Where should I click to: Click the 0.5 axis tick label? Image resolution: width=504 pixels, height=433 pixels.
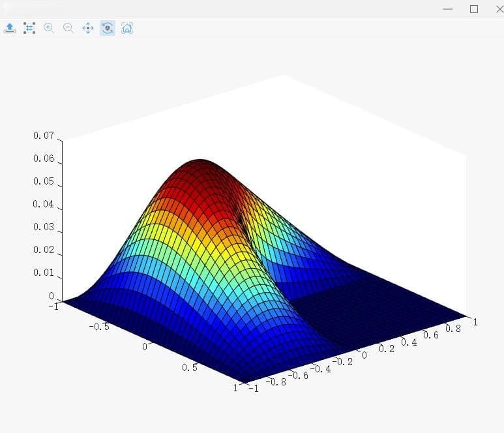[190, 367]
